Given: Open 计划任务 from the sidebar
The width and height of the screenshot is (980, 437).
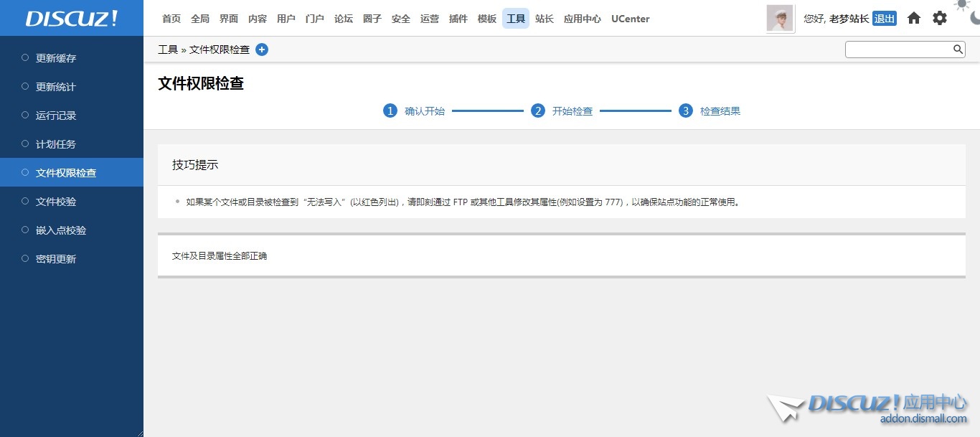Looking at the screenshot, I should coord(56,144).
